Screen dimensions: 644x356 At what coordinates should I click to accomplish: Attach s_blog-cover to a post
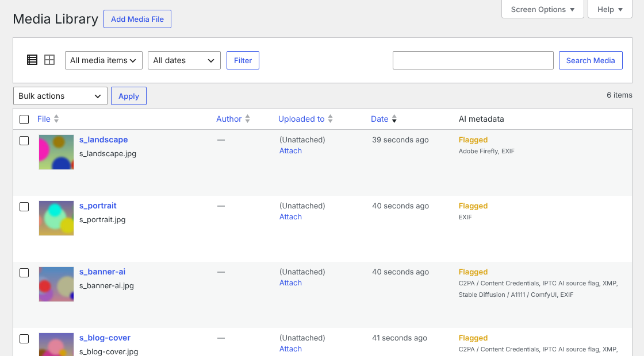click(290, 349)
